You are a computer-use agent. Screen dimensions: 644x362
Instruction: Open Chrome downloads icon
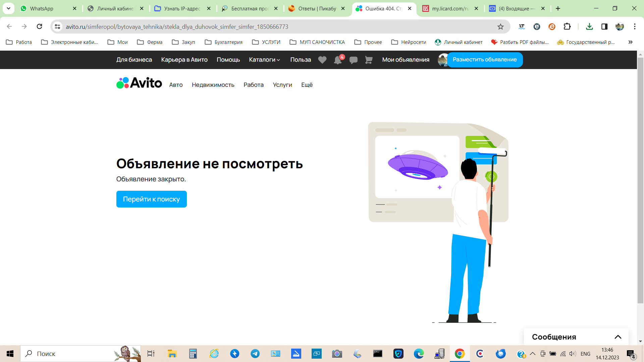click(589, 26)
